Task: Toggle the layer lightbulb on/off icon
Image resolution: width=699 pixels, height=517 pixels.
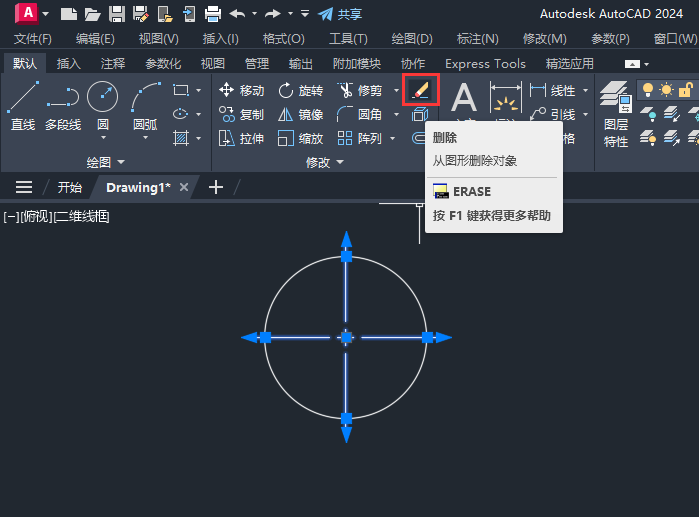Action: pos(647,90)
